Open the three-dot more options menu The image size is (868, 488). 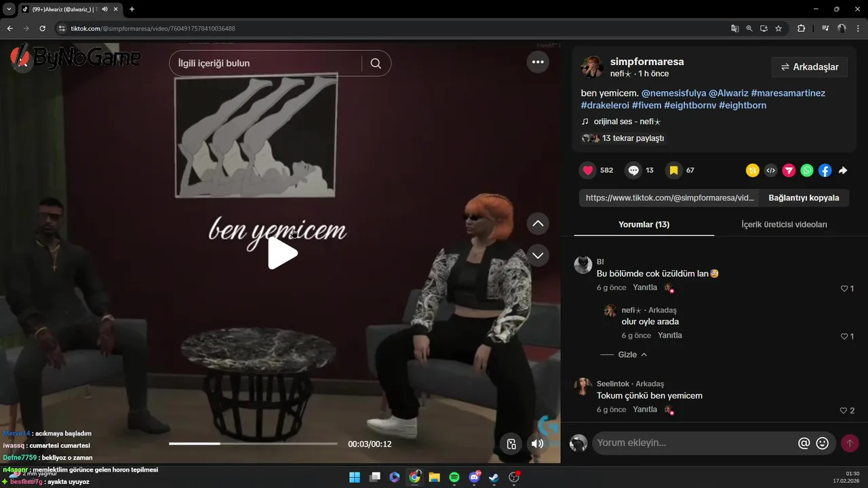tap(538, 62)
